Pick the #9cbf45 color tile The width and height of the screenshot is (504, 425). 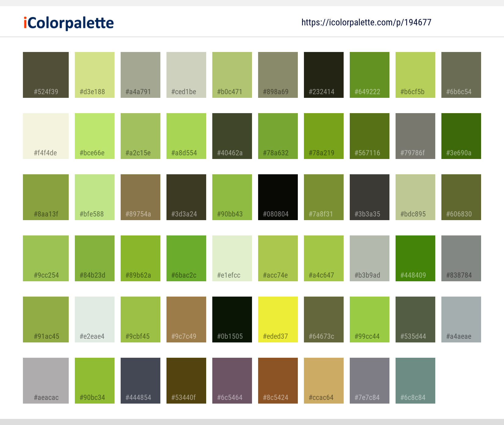141,320
